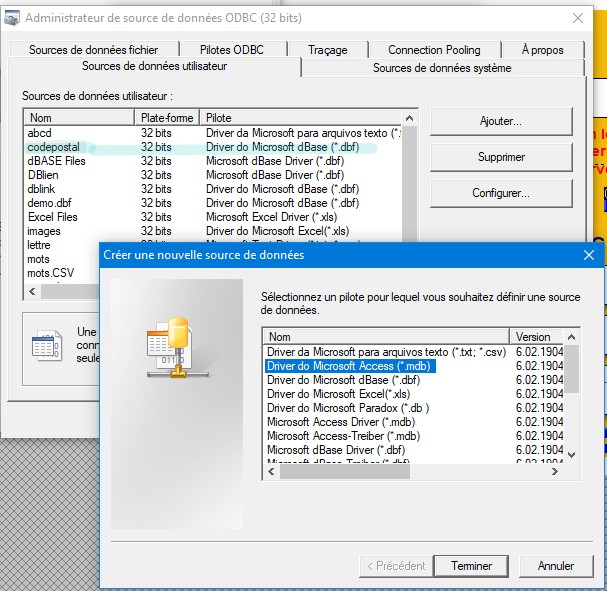Viewport: 607px width, 591px height.
Task: Select Microsoft dBase Driver (*.dbf) in driver list
Action: pyautogui.click(x=336, y=450)
